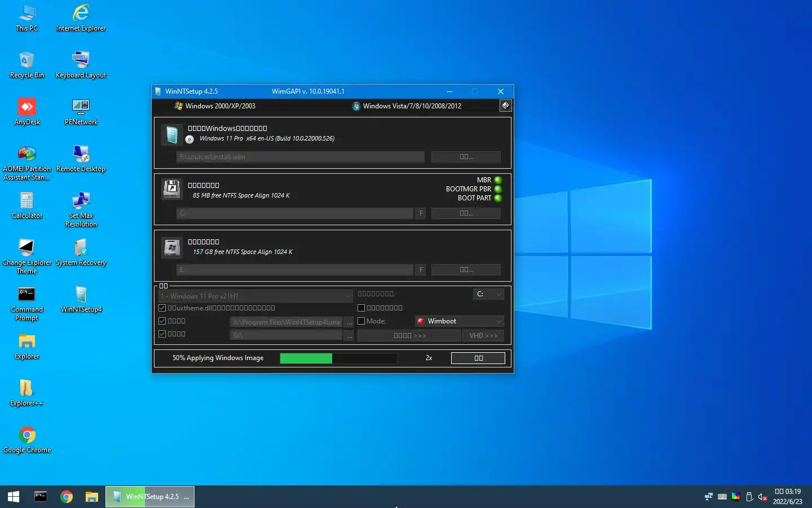Enable the Mode checkbox
The image size is (812, 508).
361,321
